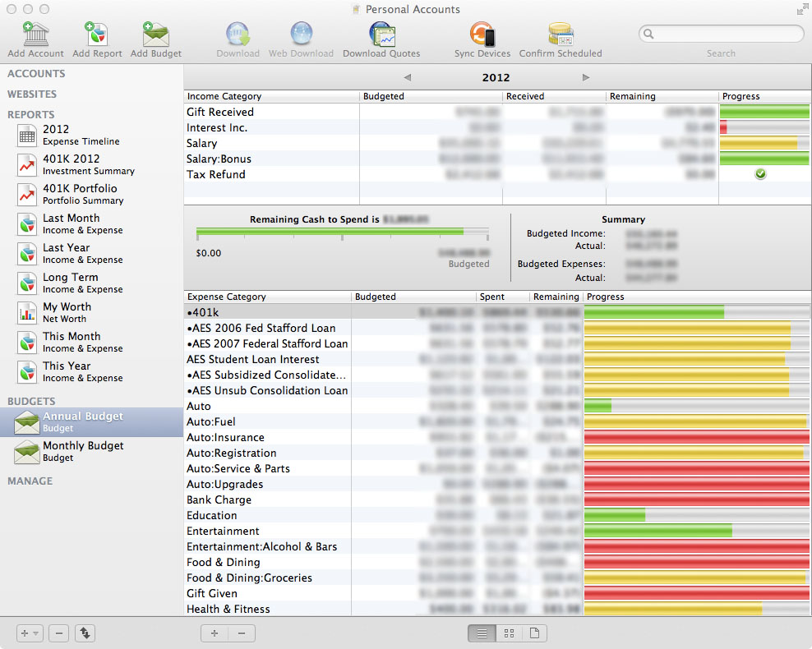
Task: Select the Monthly Budget in sidebar
Action: click(82, 451)
